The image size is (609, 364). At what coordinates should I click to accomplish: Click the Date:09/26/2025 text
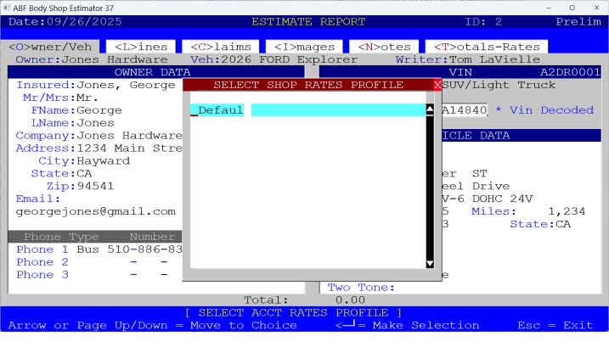tap(65, 22)
